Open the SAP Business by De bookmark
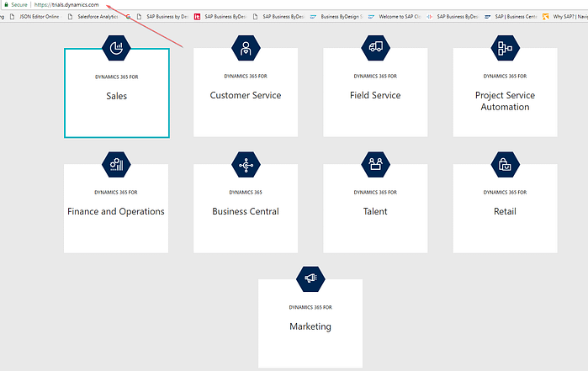The image size is (588, 371). (162, 17)
